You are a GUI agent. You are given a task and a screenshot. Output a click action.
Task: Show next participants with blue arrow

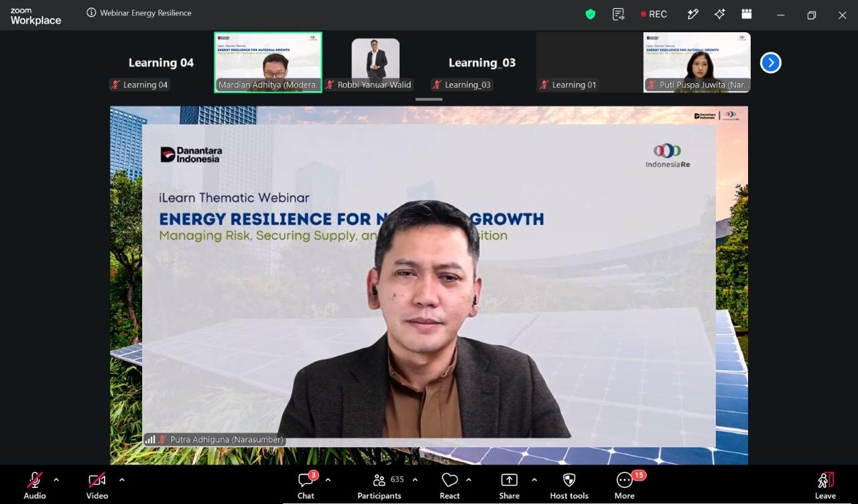pos(771,62)
